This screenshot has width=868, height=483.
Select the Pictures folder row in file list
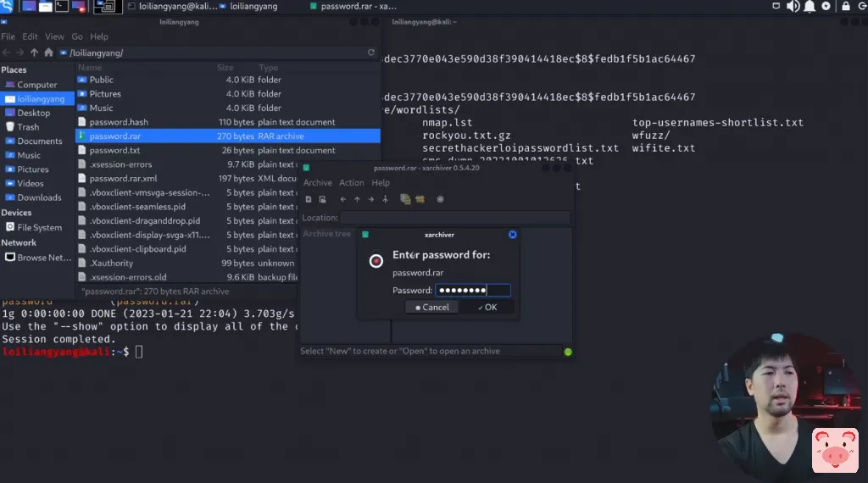click(227, 94)
